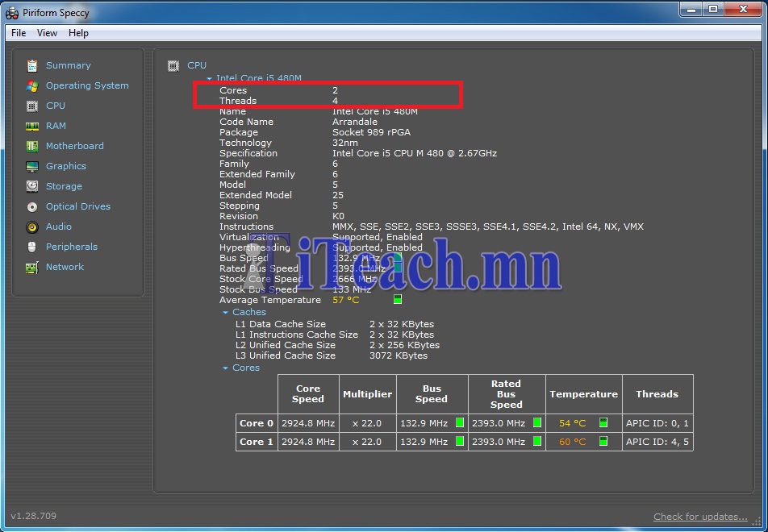Click the Core 0 row header
The width and height of the screenshot is (768, 532).
pos(256,423)
